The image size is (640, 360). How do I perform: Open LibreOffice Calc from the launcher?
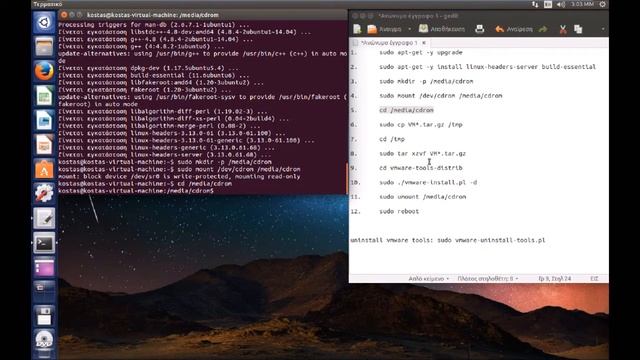tap(44, 96)
